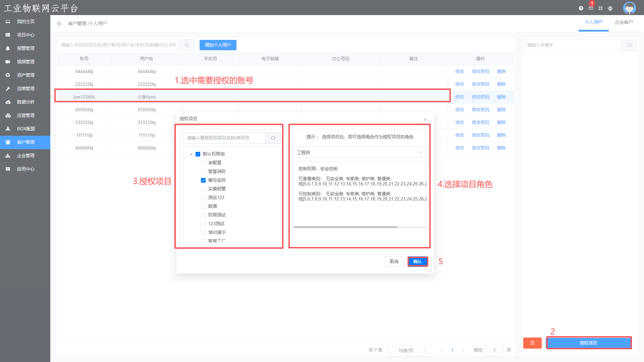Open the mail notifications icon

tap(591, 8)
